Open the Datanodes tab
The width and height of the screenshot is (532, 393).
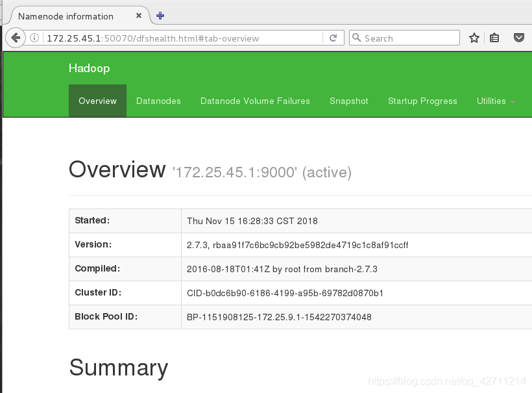pos(158,101)
